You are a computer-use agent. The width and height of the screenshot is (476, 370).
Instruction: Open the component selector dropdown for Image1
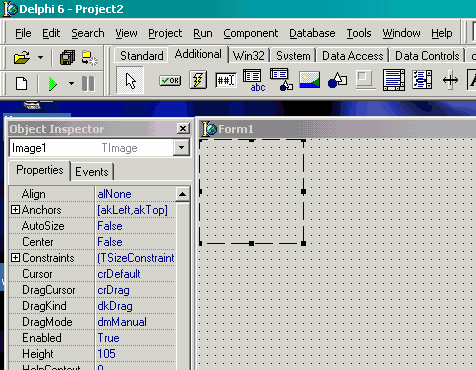pyautogui.click(x=181, y=147)
